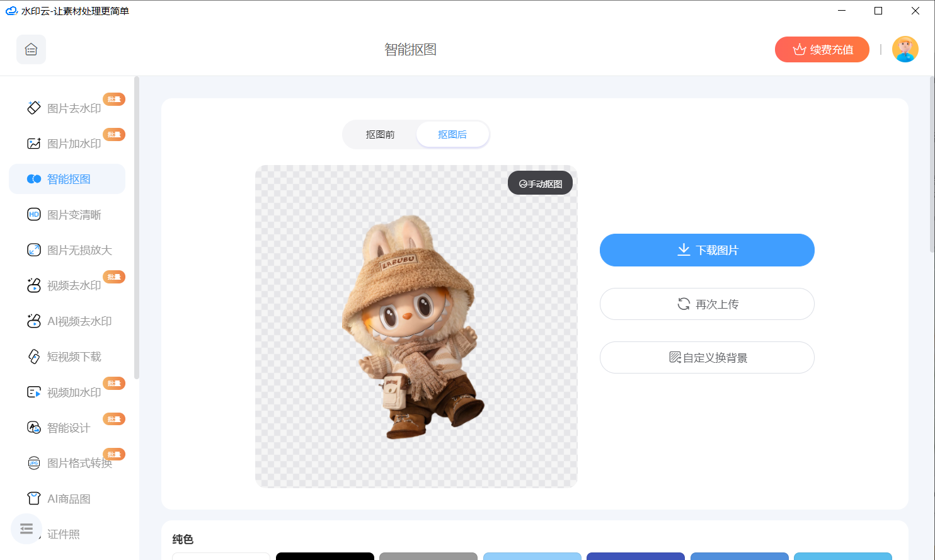Click the 批量 badge on 视频去水印
This screenshot has height=560, width=935.
pyautogui.click(x=114, y=277)
